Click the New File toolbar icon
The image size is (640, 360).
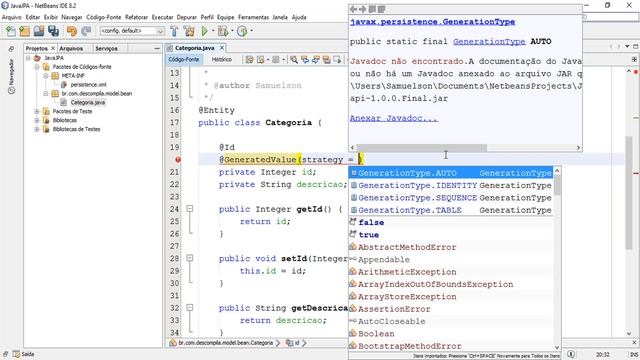pyautogui.click(x=11, y=31)
